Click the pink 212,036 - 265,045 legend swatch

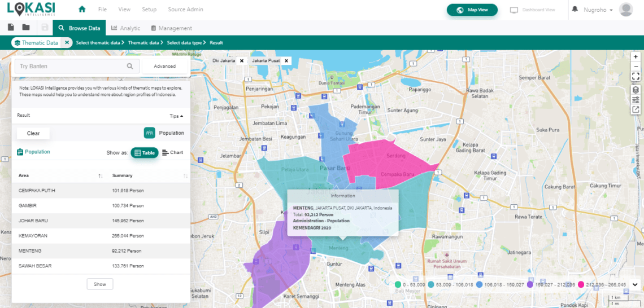[581, 285]
